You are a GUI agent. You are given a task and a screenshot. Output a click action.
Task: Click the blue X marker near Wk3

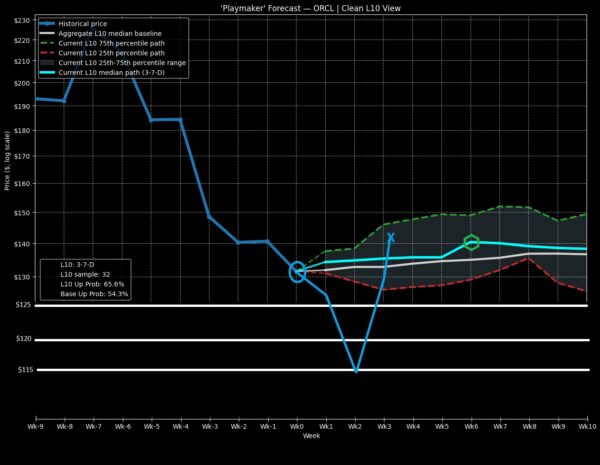[391, 238]
